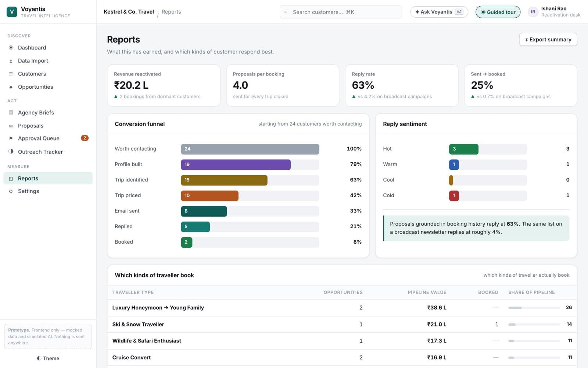Open the Approval Queue page
588x368 pixels.
[48, 138]
